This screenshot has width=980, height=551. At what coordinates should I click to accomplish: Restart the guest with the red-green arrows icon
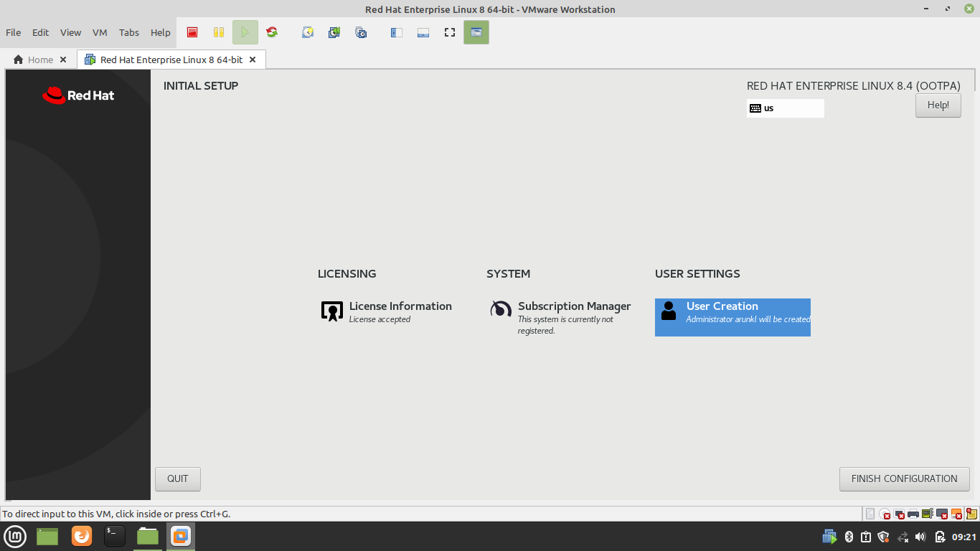pos(272,32)
